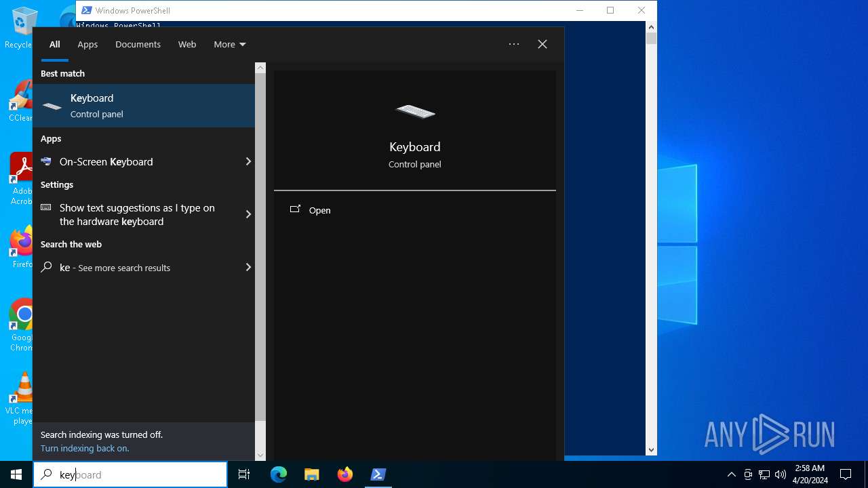Click the magnifier icon beside 'ke' web result

click(46, 267)
